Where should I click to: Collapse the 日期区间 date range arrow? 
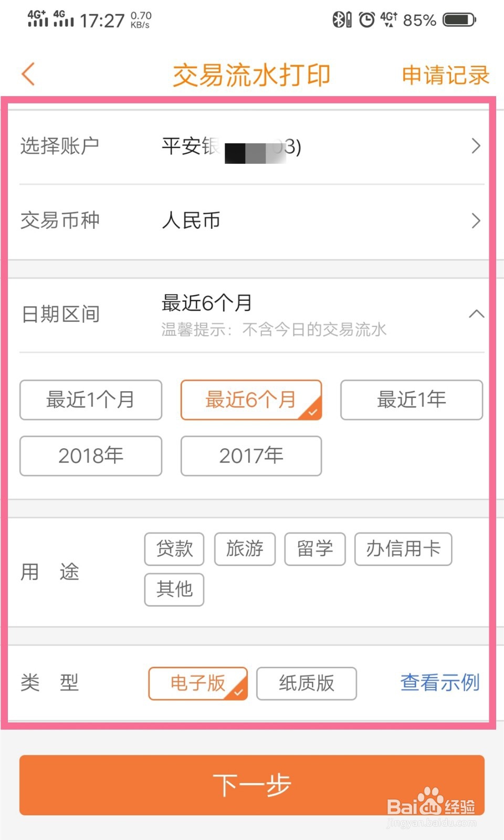pyautogui.click(x=476, y=314)
